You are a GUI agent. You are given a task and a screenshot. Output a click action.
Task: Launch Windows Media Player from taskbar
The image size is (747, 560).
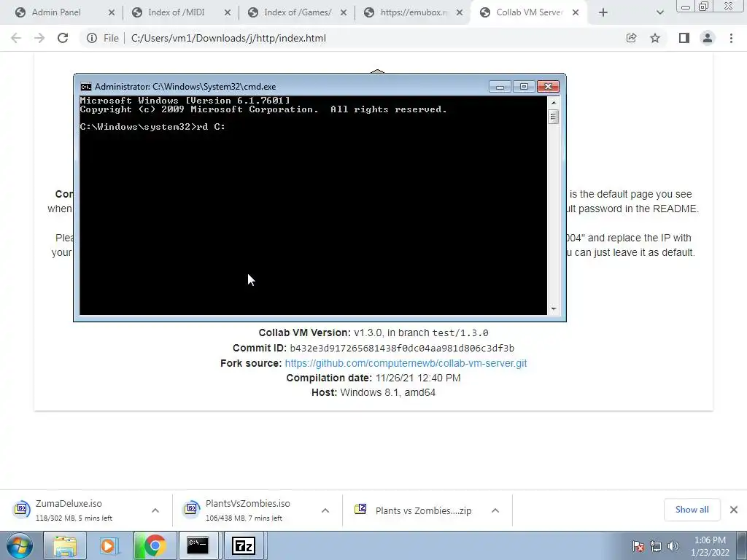109,545
